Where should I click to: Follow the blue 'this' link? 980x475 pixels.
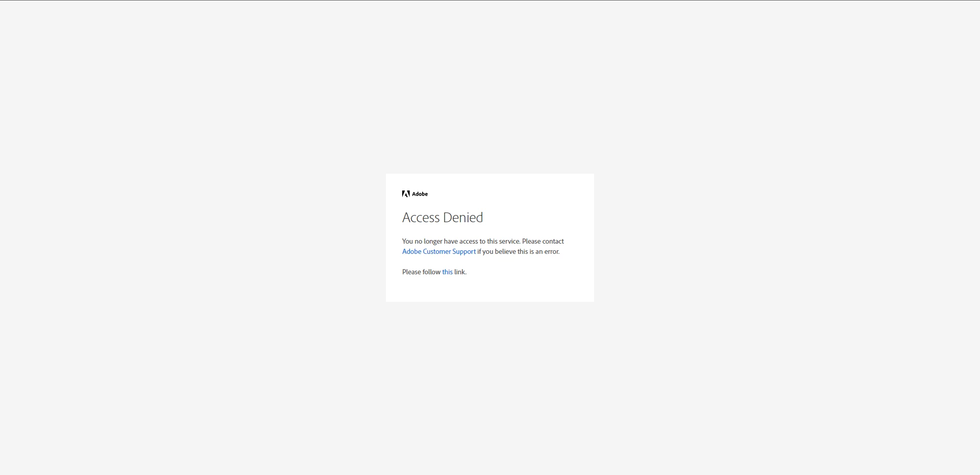[447, 272]
